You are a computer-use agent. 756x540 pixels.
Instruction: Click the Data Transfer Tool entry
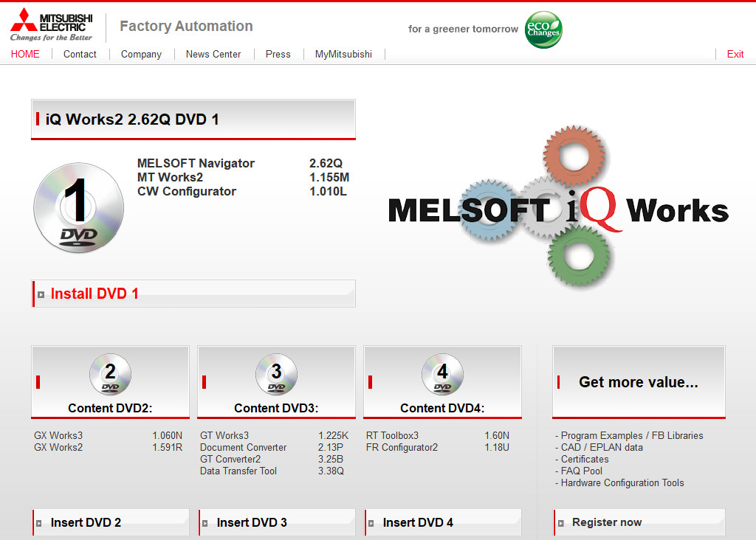point(238,471)
